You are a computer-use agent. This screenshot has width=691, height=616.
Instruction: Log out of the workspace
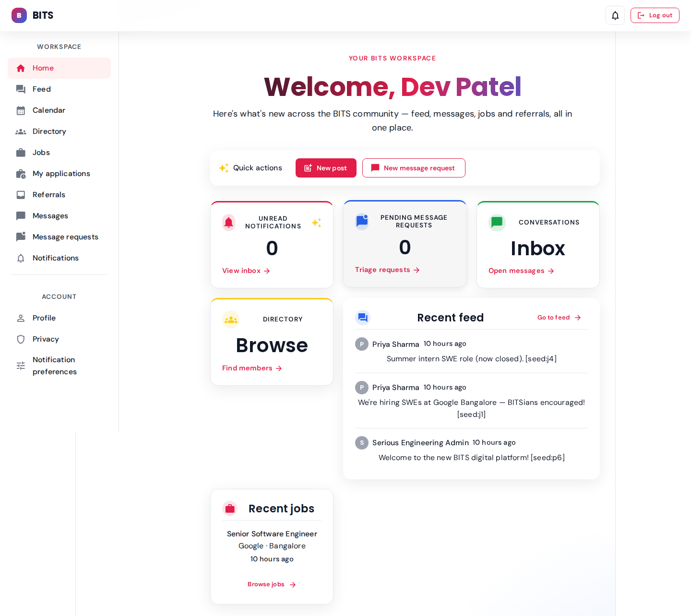tap(655, 15)
